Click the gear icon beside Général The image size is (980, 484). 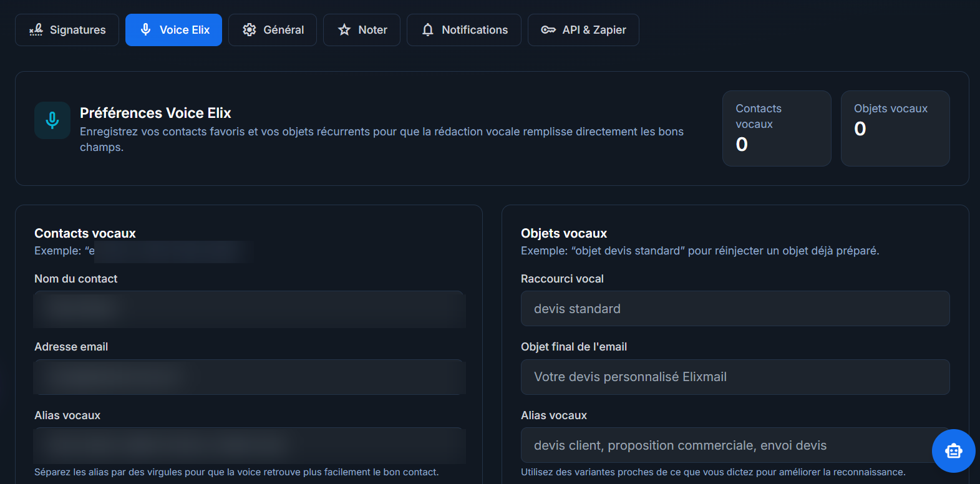pyautogui.click(x=250, y=30)
